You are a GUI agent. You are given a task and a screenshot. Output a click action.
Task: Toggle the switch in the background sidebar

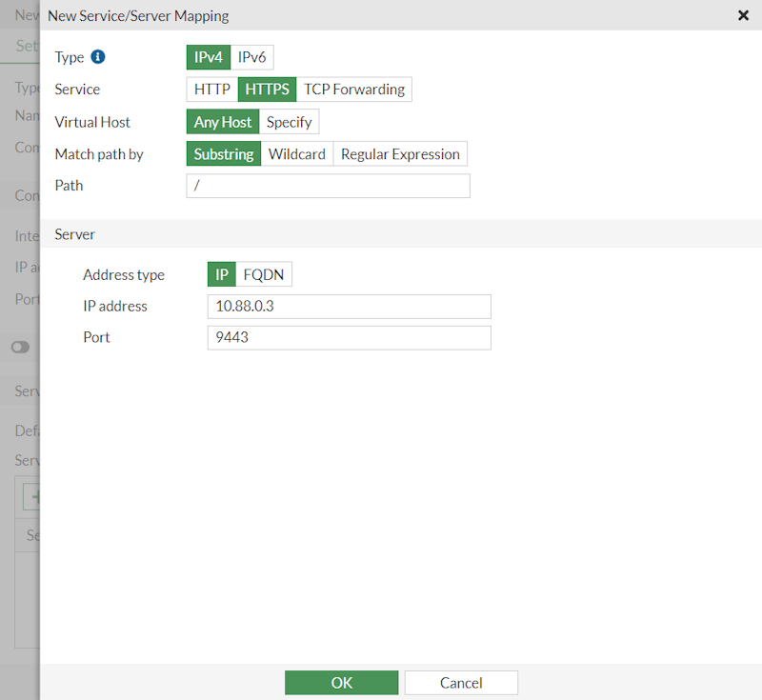(x=19, y=347)
